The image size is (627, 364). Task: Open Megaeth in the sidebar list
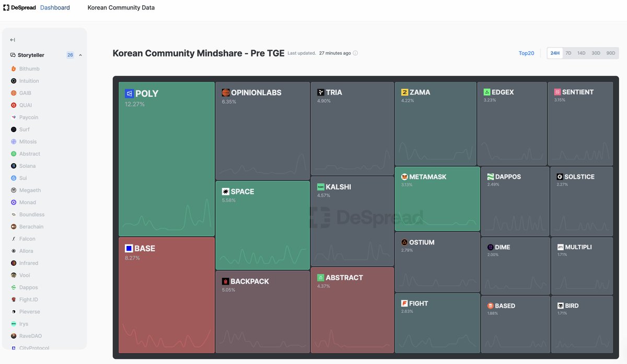click(x=30, y=190)
